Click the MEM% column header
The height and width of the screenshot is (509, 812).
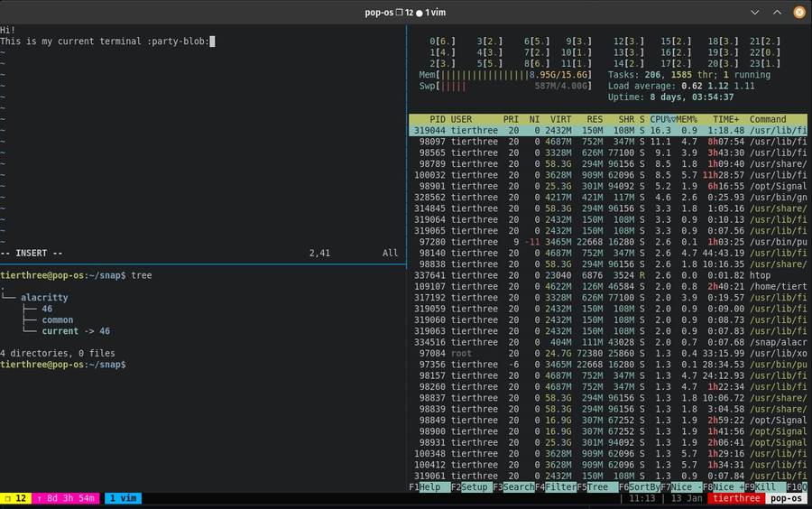pyautogui.click(x=686, y=119)
